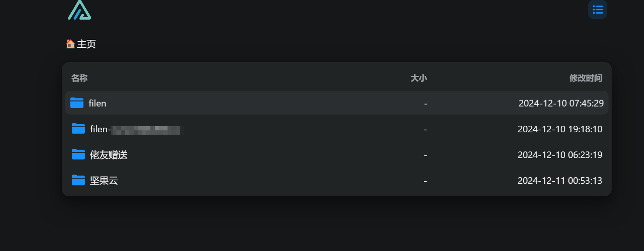
Task: Click the home emoji icon in breadcrumb
Action: click(71, 44)
